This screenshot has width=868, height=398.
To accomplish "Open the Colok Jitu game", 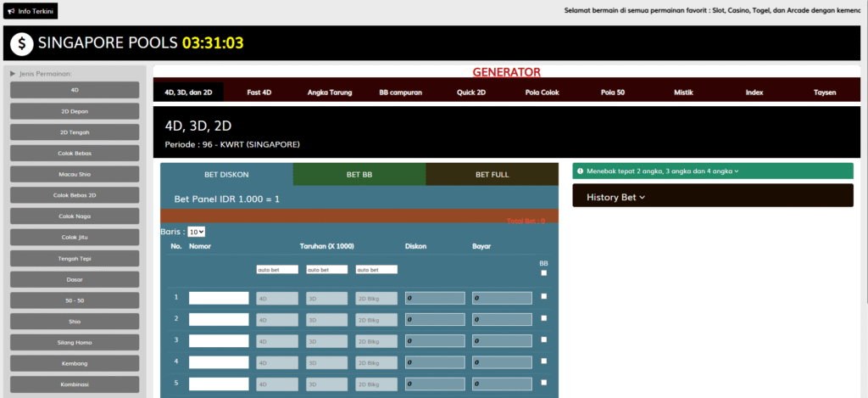I will [x=75, y=238].
